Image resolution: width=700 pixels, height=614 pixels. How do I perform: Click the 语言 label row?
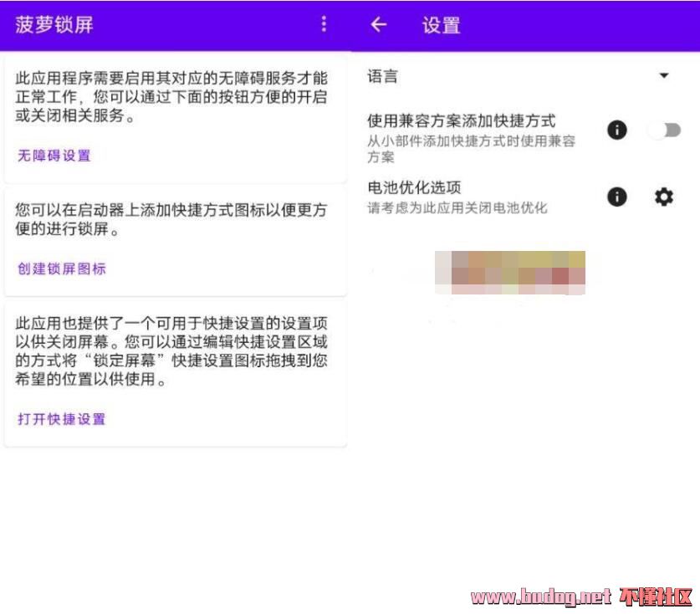click(x=383, y=76)
